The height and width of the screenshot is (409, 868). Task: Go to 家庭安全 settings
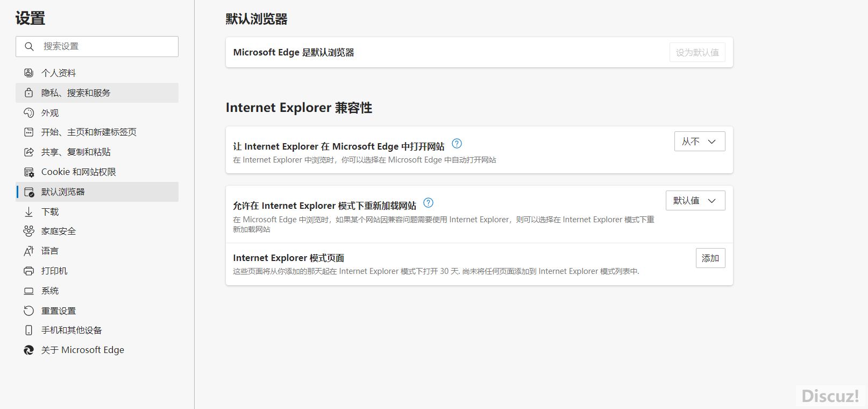[x=97, y=231]
